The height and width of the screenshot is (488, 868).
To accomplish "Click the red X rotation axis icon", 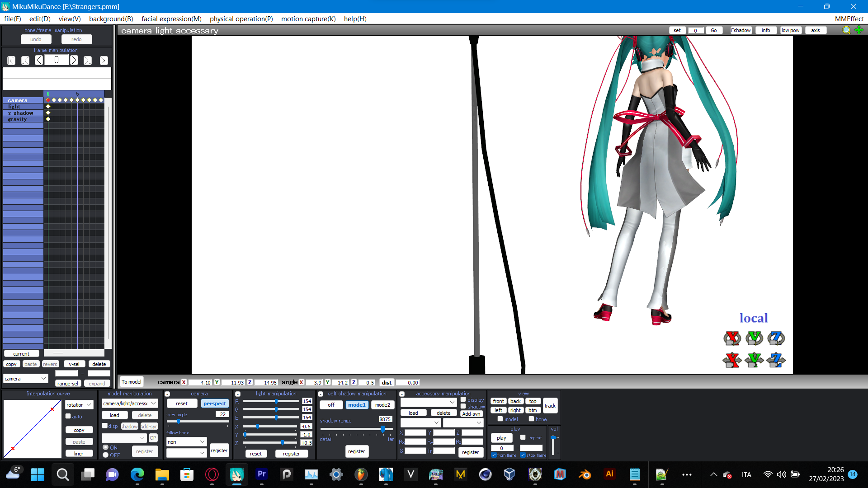I will (732, 338).
